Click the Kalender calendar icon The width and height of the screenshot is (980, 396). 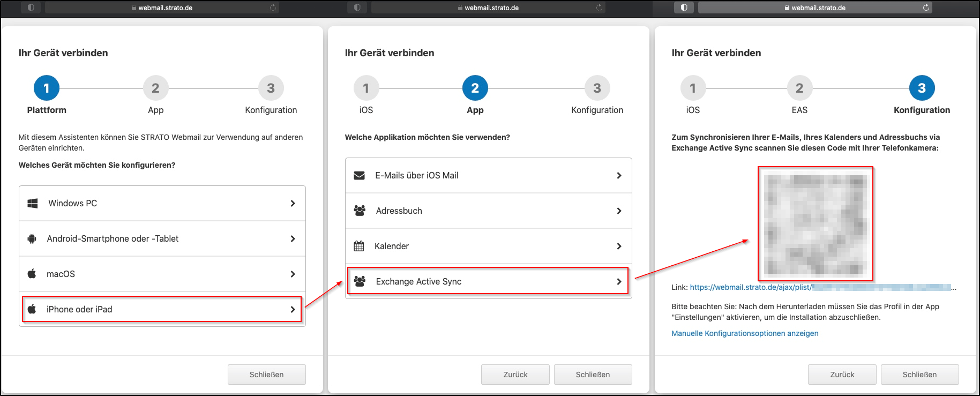click(x=359, y=246)
